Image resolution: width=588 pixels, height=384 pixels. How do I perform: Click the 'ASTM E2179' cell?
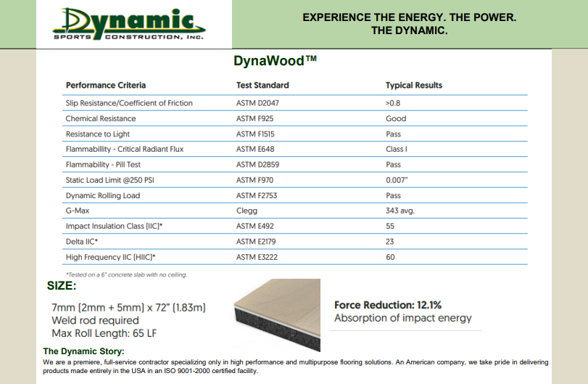point(256,241)
